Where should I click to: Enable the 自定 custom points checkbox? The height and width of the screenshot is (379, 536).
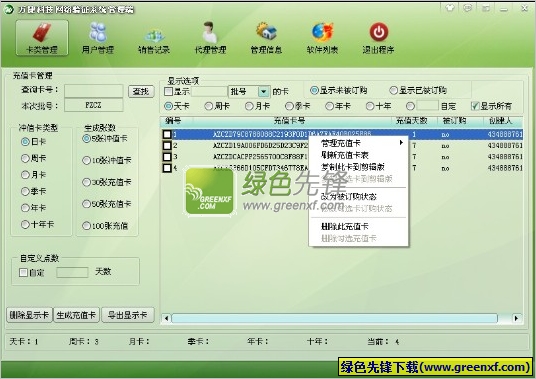(x=23, y=272)
